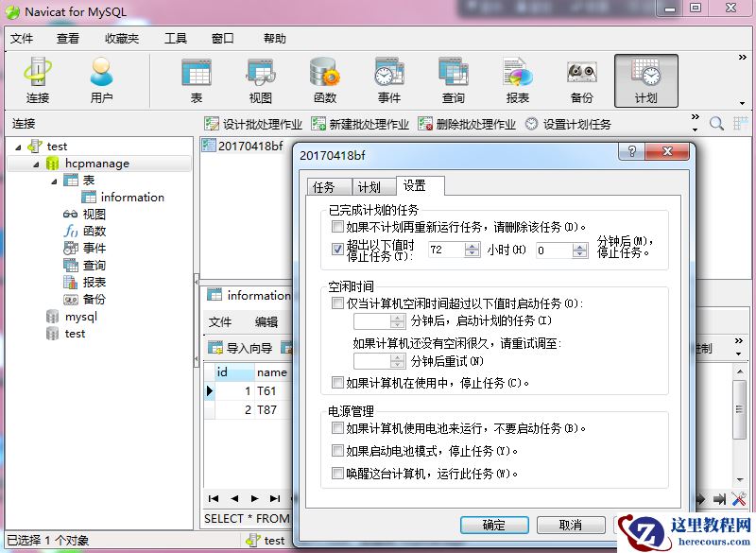This screenshot has width=756, height=553.
Task: Select the 表 table toolbar icon
Action: tap(197, 80)
